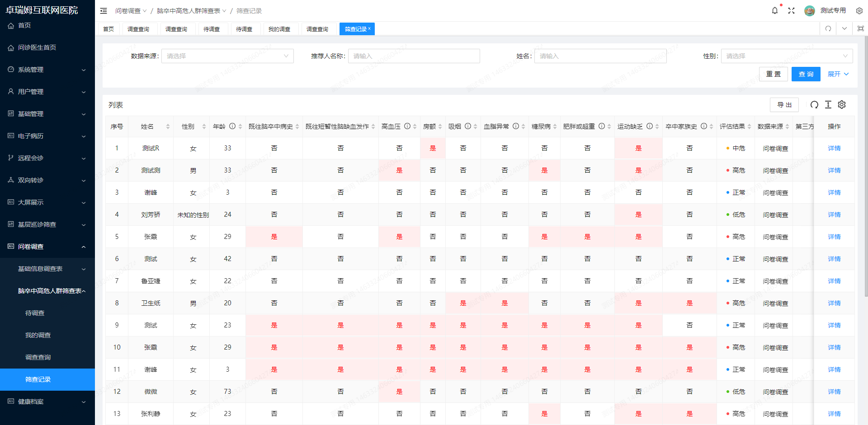The height and width of the screenshot is (425, 868).
Task: Sort by 房颤 column
Action: tap(440, 126)
